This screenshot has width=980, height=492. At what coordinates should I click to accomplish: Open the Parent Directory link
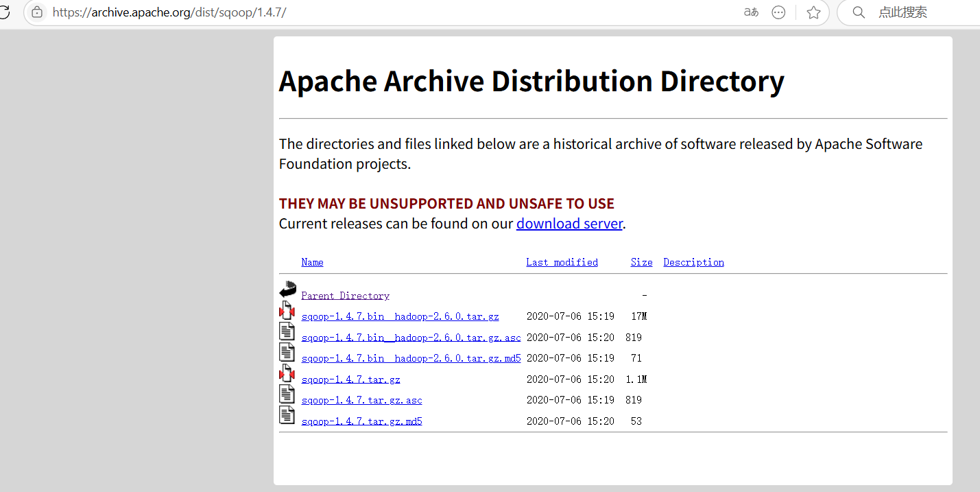pyautogui.click(x=345, y=296)
